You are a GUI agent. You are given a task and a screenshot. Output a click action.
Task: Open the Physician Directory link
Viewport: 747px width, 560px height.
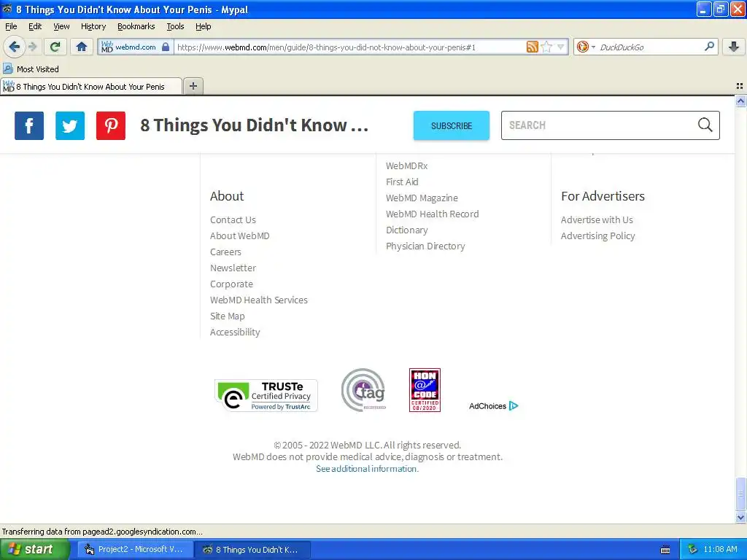(x=425, y=246)
